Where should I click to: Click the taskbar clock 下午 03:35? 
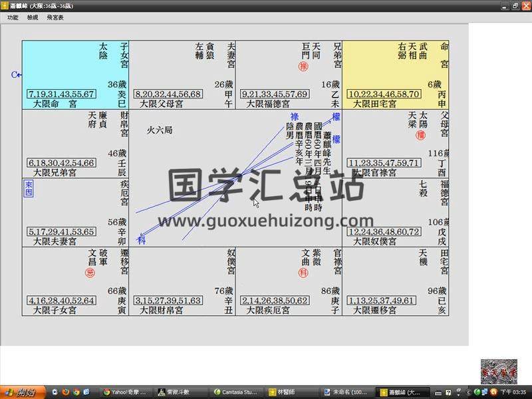513,392
